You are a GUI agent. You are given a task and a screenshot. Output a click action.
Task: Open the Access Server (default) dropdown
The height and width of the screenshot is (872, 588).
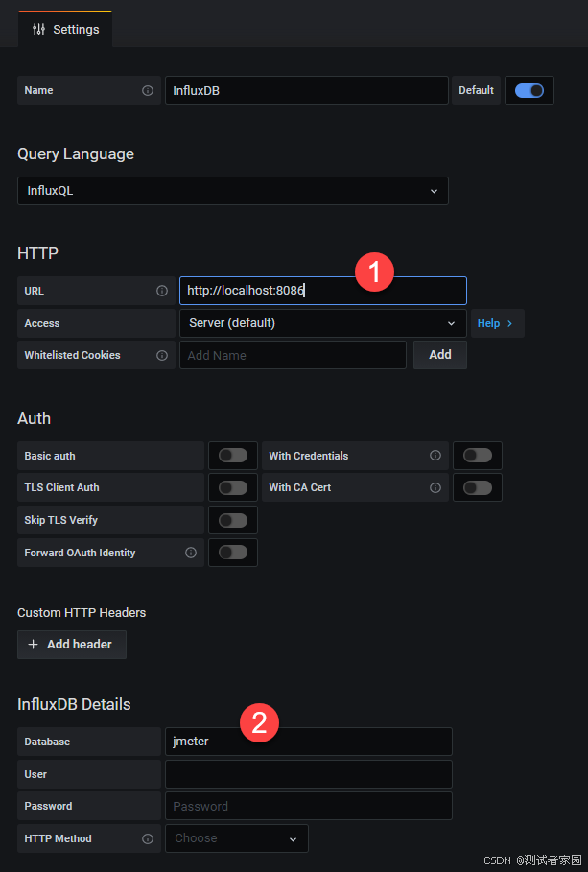(x=323, y=323)
